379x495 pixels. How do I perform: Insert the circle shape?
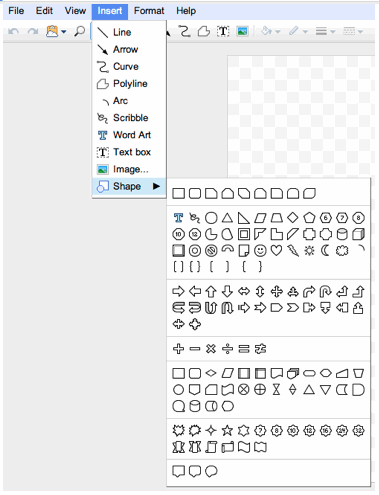[211, 218]
